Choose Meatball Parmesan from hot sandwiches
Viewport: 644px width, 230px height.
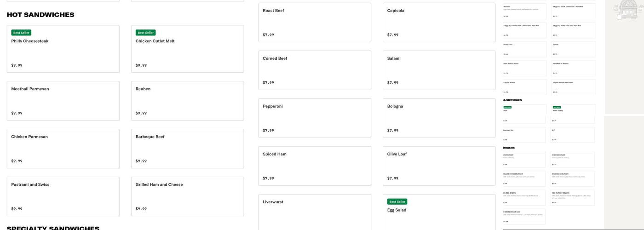(63, 101)
